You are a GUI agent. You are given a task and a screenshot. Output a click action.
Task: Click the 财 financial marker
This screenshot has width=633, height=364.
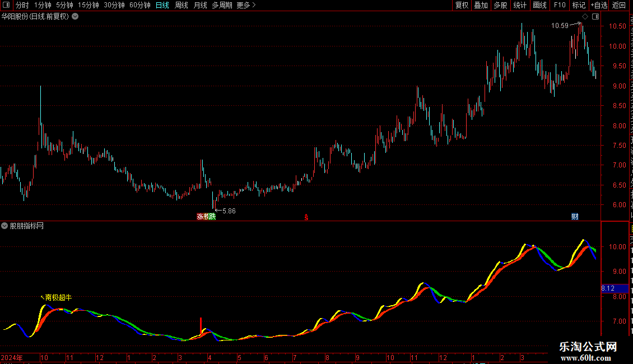(575, 217)
